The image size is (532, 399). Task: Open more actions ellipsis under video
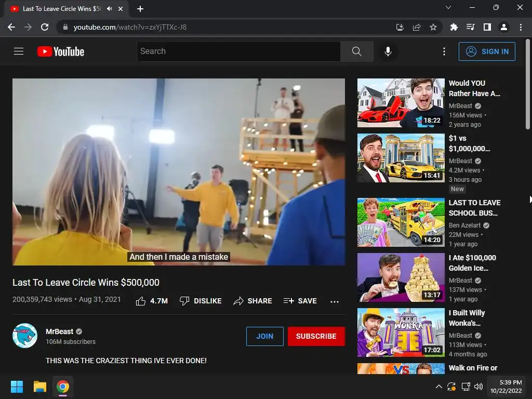pyautogui.click(x=335, y=301)
